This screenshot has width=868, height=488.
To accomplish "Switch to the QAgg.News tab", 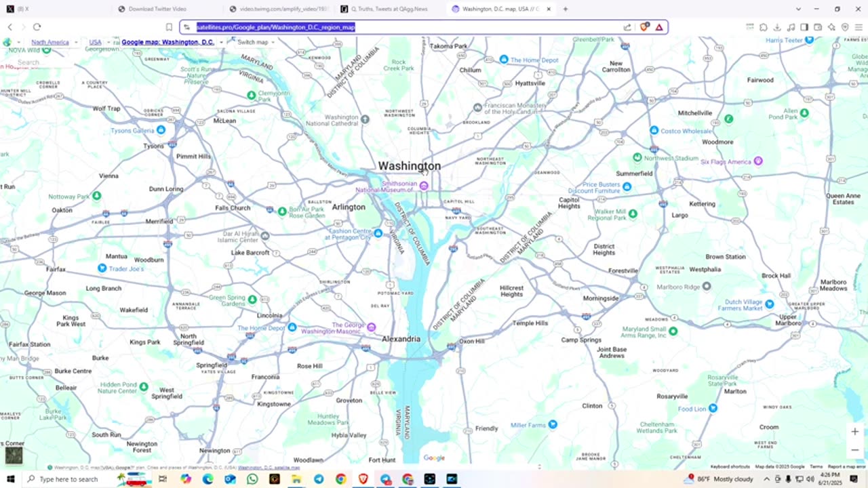I will (x=390, y=9).
